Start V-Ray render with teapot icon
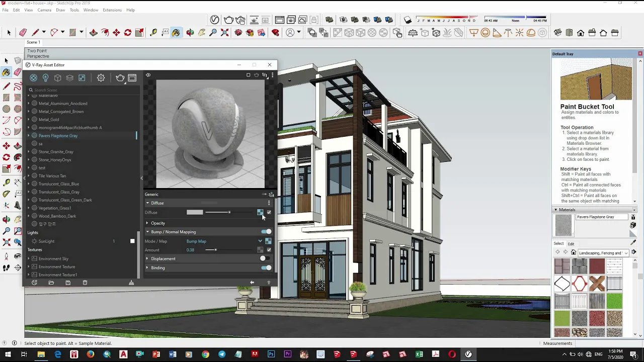644x362 pixels. [228, 20]
